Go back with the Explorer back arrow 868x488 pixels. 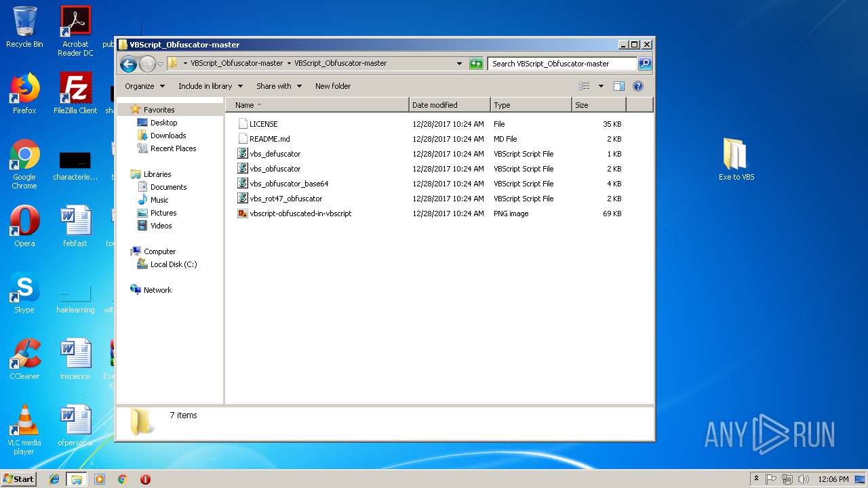128,64
